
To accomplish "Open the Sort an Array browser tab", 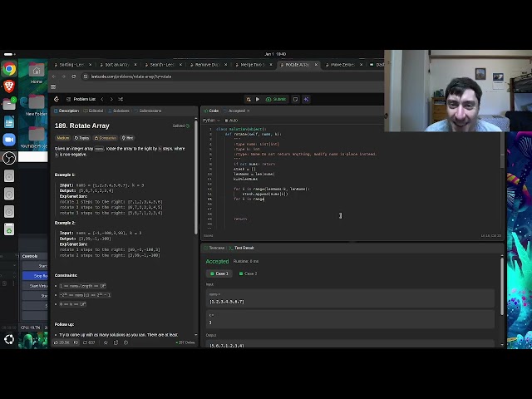I will click(x=116, y=65).
